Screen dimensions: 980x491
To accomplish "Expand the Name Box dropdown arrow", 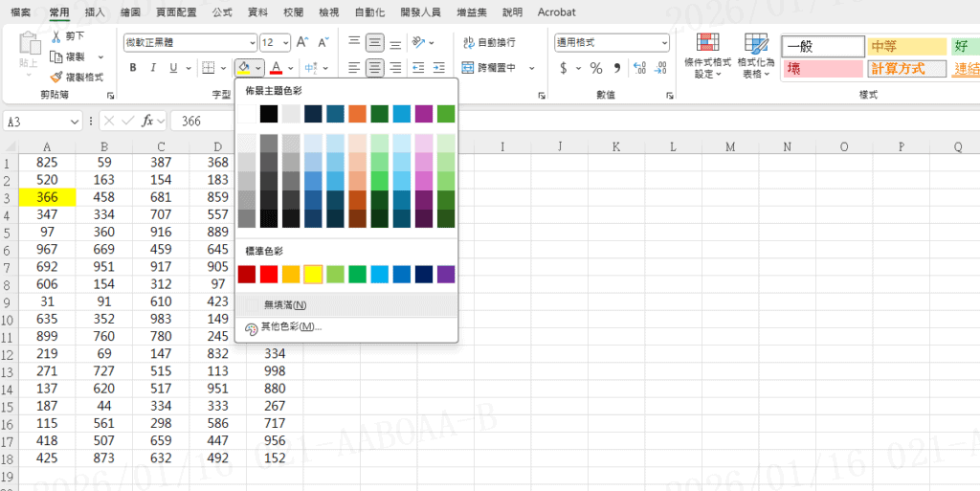I will click(x=75, y=122).
